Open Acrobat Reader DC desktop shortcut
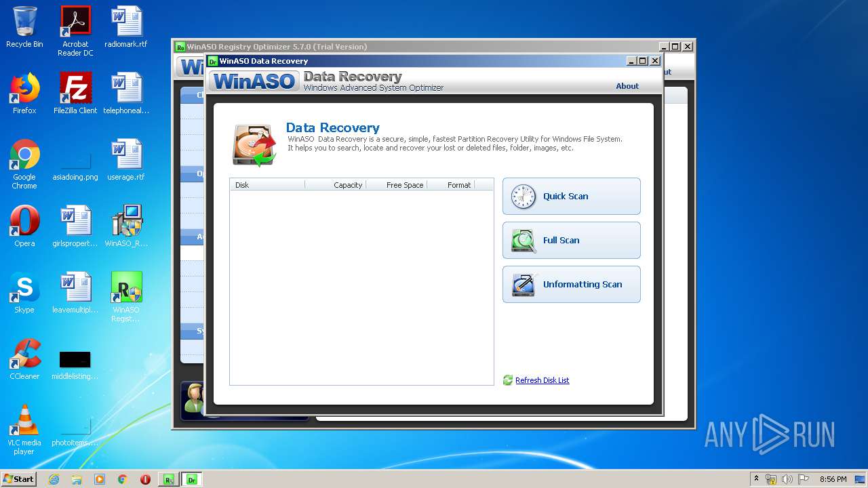This screenshot has height=488, width=868. [75, 31]
